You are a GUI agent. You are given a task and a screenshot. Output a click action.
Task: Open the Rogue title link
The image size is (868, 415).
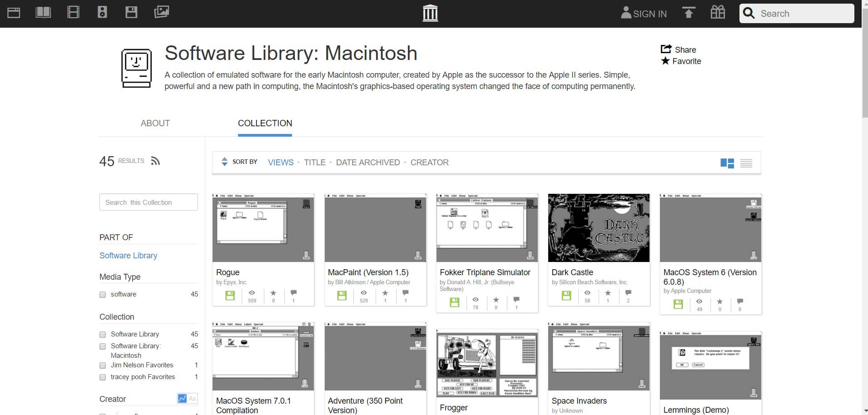coord(228,272)
